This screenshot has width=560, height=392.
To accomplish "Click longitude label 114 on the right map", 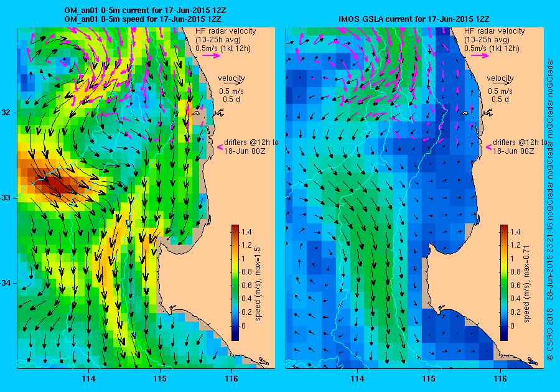I will [357, 379].
